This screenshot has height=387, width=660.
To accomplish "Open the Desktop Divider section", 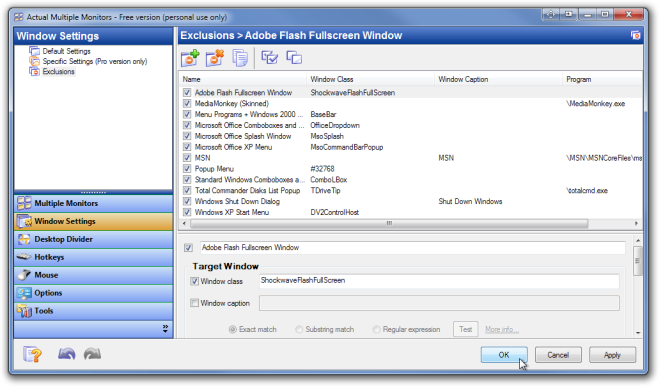I will coord(93,239).
